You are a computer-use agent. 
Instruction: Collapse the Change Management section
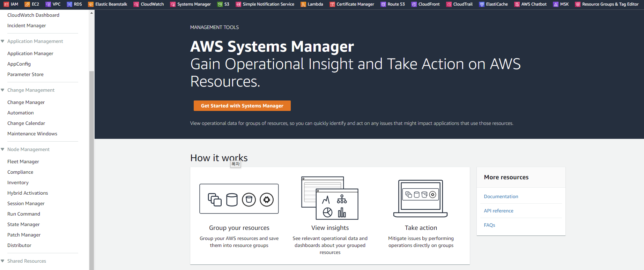(x=2, y=90)
